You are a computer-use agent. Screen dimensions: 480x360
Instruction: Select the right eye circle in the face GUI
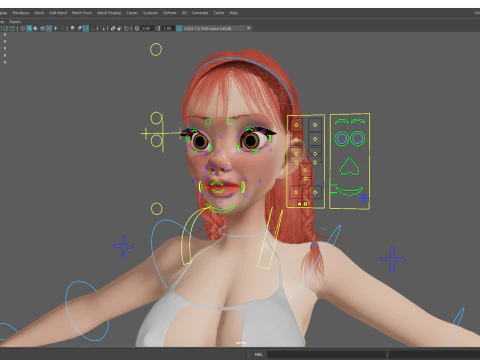(358, 138)
